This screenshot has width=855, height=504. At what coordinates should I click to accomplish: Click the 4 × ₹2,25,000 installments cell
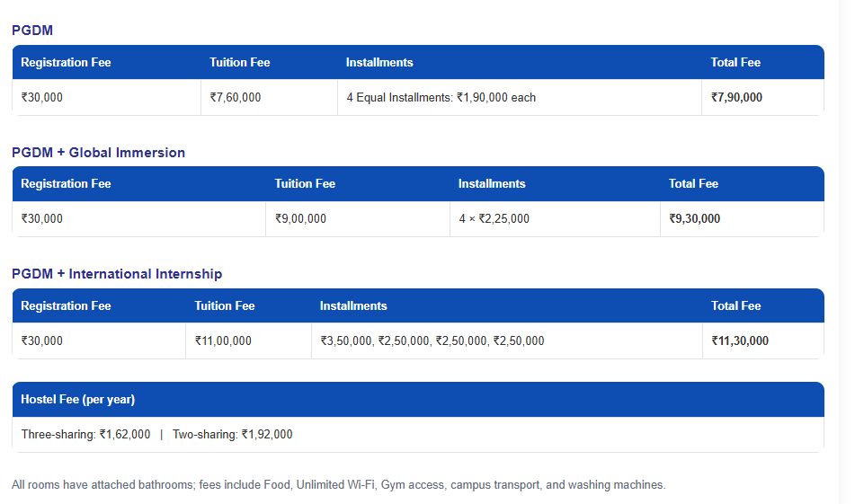pos(494,218)
